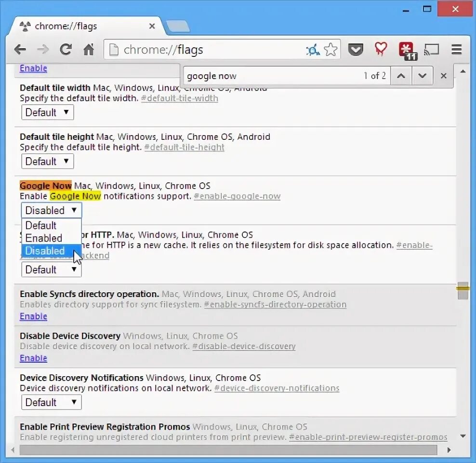Enable Syncfs directory operation
Screen dimensions: 476x463
click(x=33, y=316)
